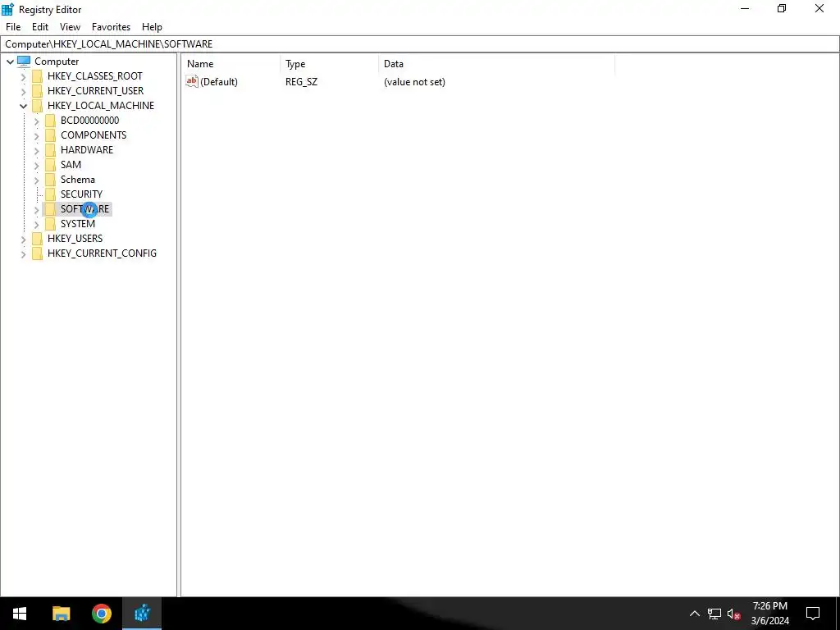Sort by the Type column header
The width and height of the screenshot is (840, 630).
329,64
